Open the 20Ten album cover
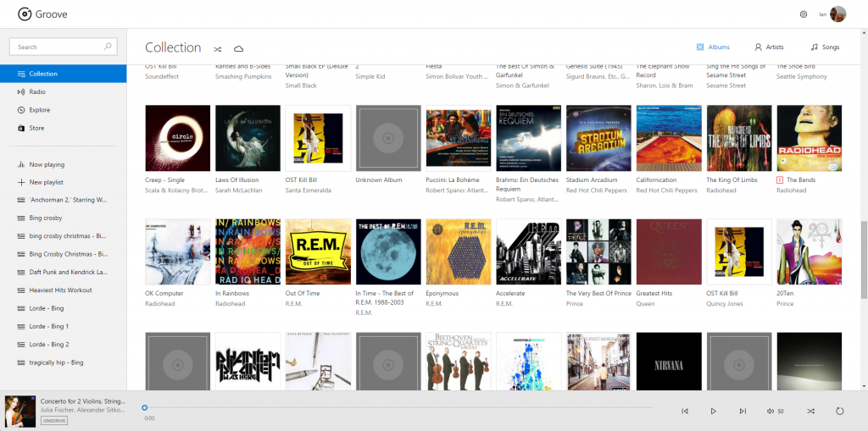Image resolution: width=868 pixels, height=431 pixels. [x=810, y=251]
